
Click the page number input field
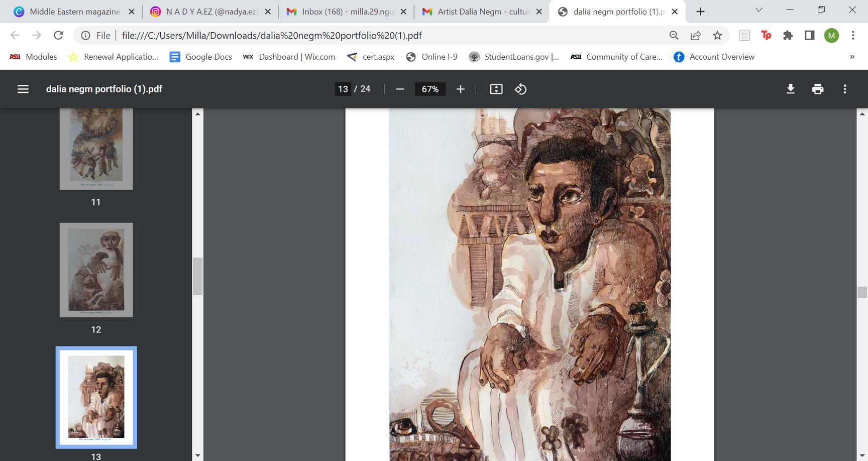click(x=343, y=89)
